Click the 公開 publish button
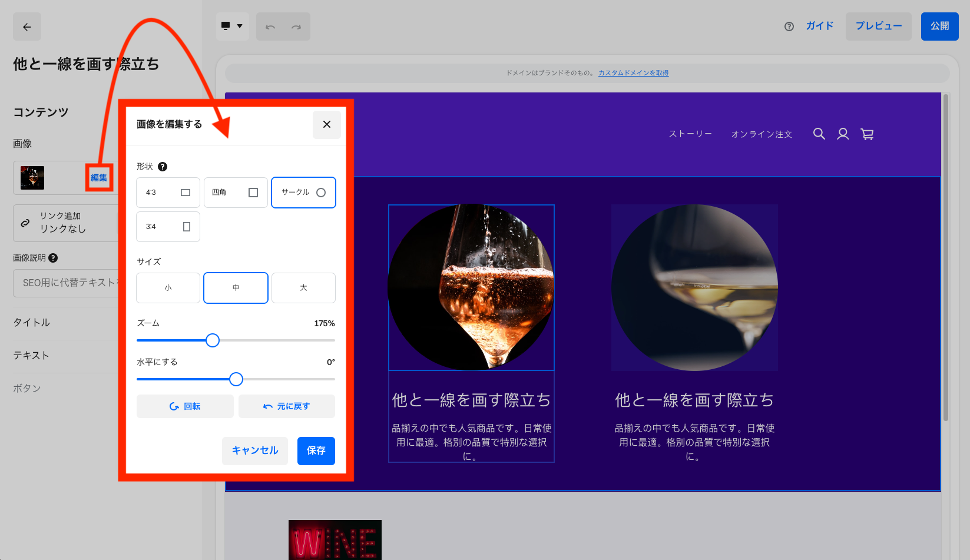The width and height of the screenshot is (970, 560). (x=940, y=26)
